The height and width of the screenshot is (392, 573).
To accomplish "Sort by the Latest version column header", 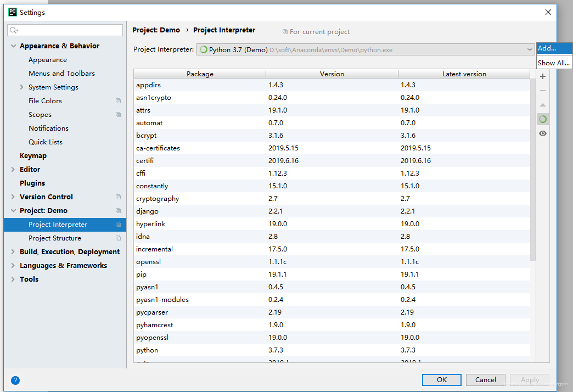I will [x=464, y=74].
